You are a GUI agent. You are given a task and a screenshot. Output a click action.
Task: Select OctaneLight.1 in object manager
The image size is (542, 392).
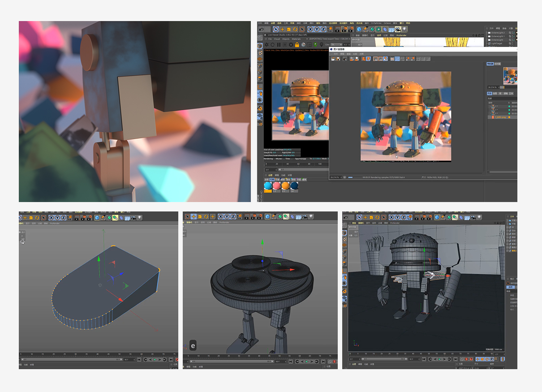click(x=498, y=36)
